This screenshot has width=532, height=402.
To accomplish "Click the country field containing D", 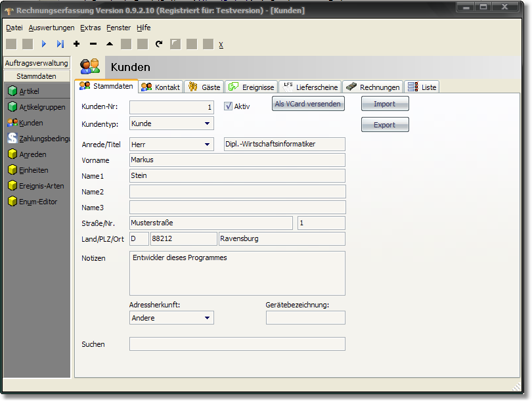I will coord(139,239).
